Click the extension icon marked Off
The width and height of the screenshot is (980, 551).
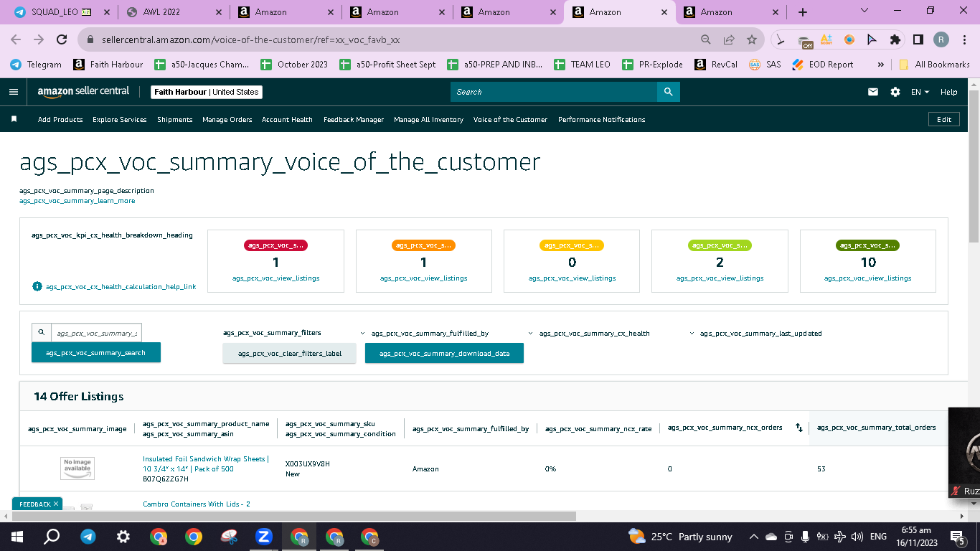(805, 40)
